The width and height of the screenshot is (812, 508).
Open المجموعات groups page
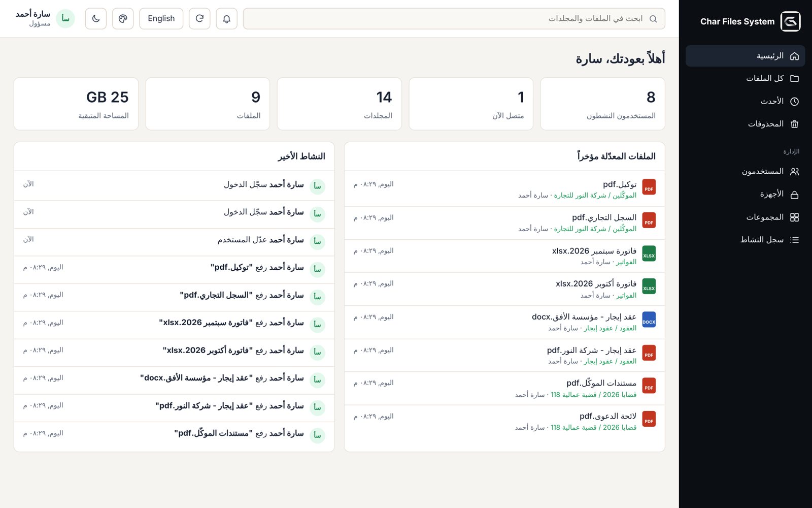click(x=746, y=217)
